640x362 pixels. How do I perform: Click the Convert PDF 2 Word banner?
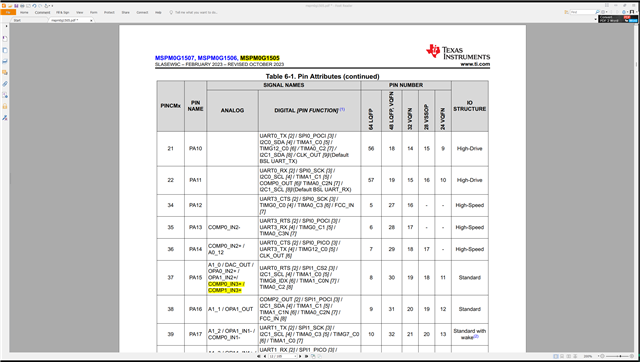(618, 19)
